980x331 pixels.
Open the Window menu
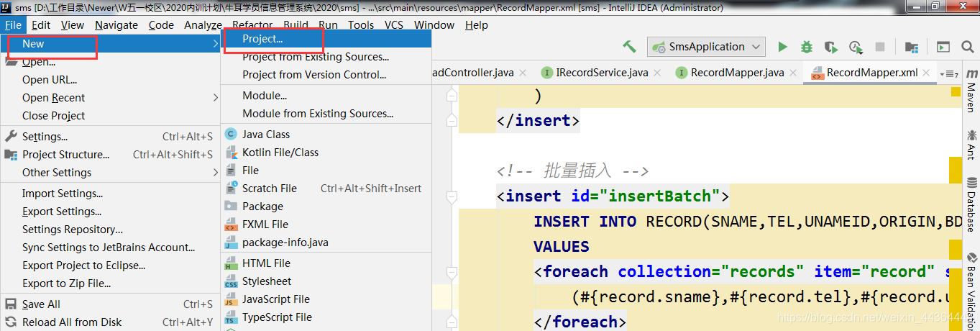pos(434,24)
